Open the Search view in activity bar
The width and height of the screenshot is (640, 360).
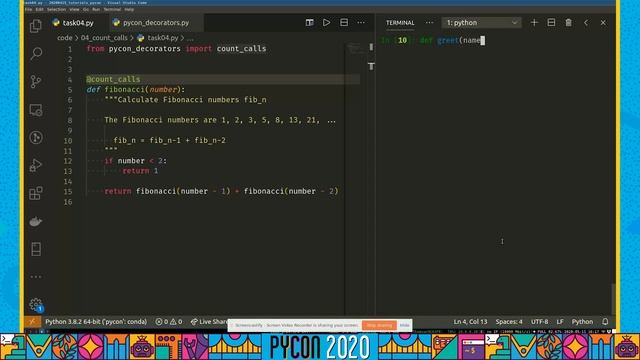(36, 53)
